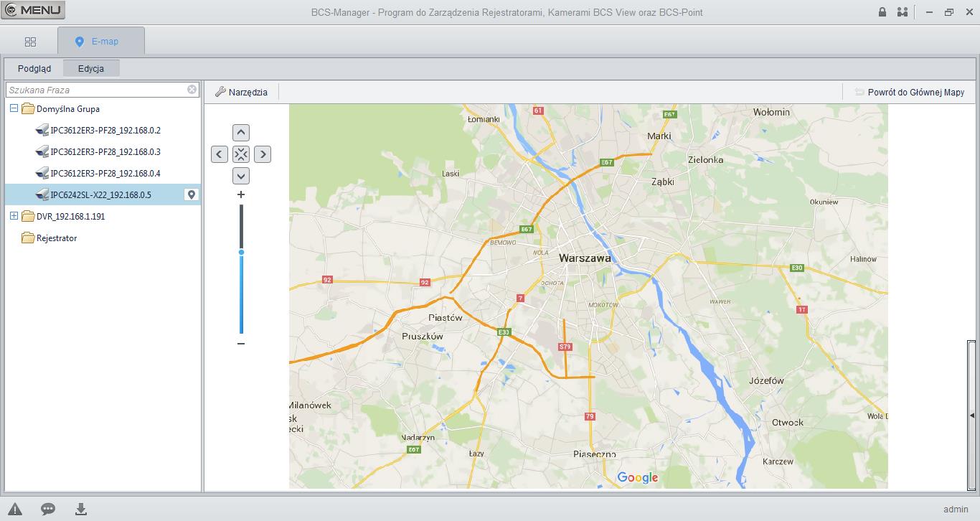Select camera IPC6242SL-X22_192.168.0.5

(103, 194)
